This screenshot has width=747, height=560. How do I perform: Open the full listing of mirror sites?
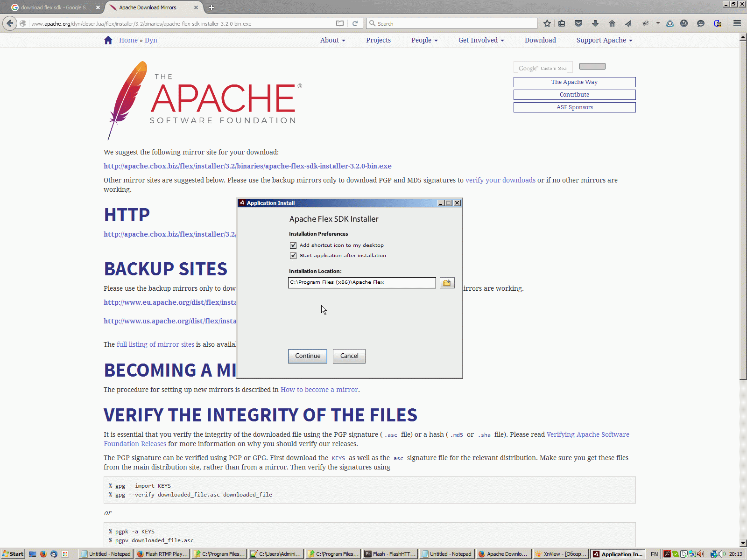(155, 344)
